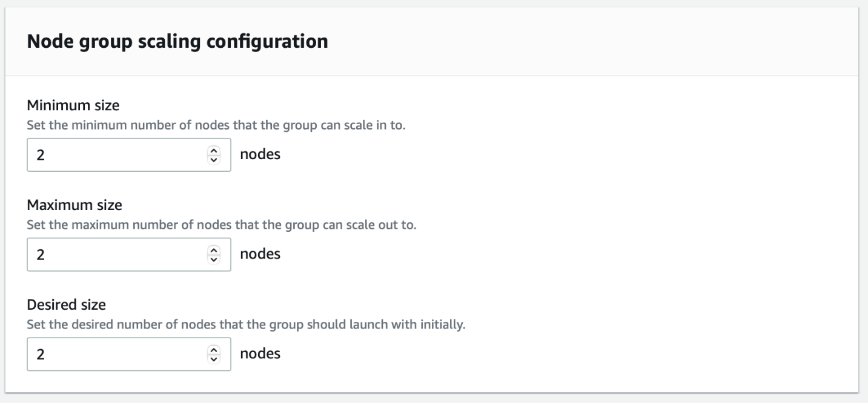Increase Desired size using the up arrow
Image resolution: width=868 pixels, height=403 pixels.
pyautogui.click(x=213, y=350)
